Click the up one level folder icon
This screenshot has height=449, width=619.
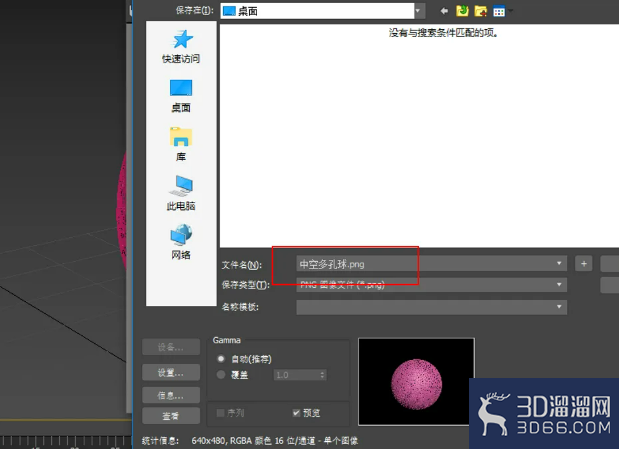[x=462, y=11]
